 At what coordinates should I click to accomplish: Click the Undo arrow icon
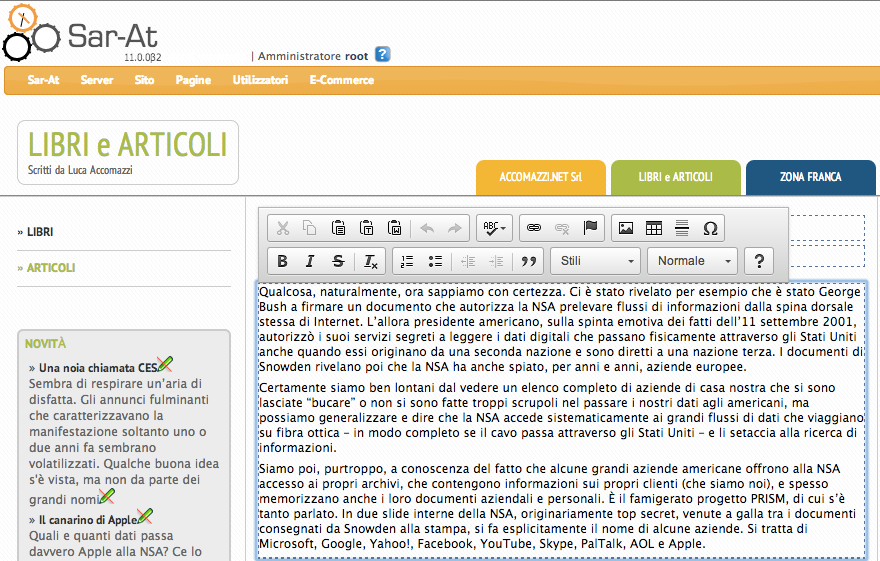(x=427, y=228)
